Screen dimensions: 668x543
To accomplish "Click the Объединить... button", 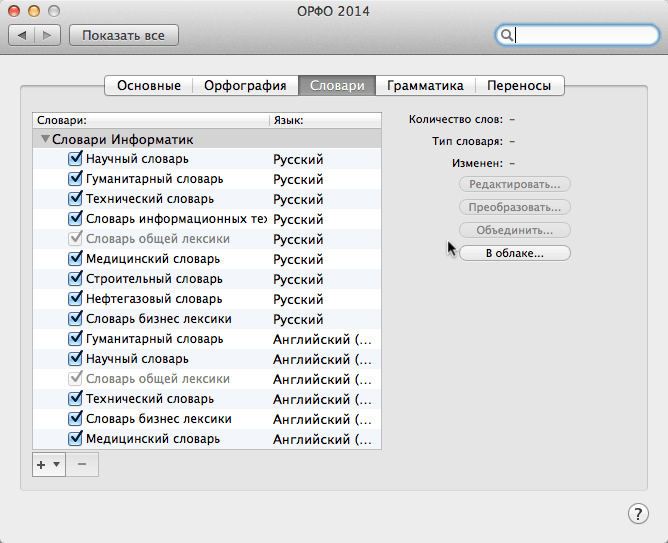I will click(515, 230).
